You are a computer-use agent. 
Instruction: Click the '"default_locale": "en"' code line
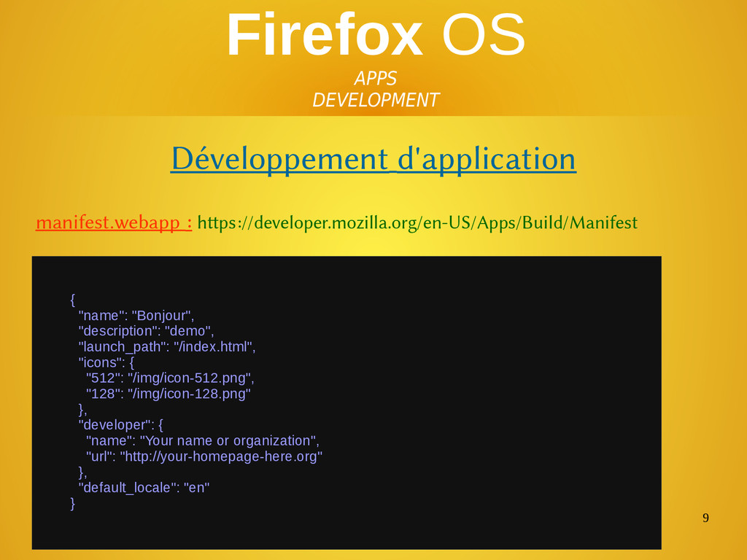click(x=144, y=488)
